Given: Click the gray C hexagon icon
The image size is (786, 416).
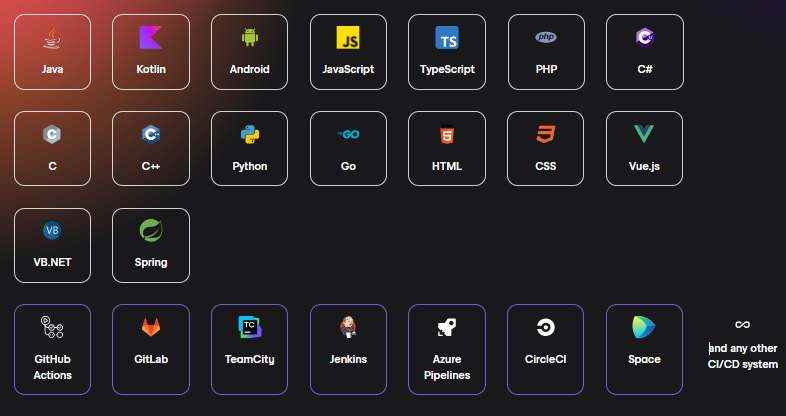Looking at the screenshot, I should pyautogui.click(x=52, y=134).
